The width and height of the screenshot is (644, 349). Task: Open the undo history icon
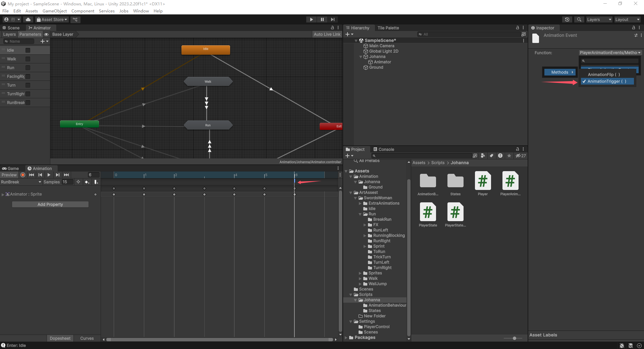567,19
